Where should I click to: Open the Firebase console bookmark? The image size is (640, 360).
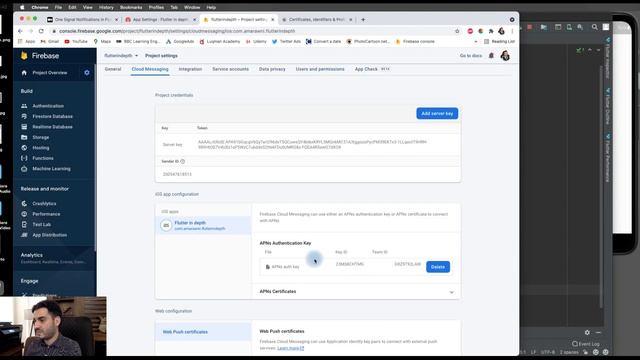pyautogui.click(x=415, y=42)
